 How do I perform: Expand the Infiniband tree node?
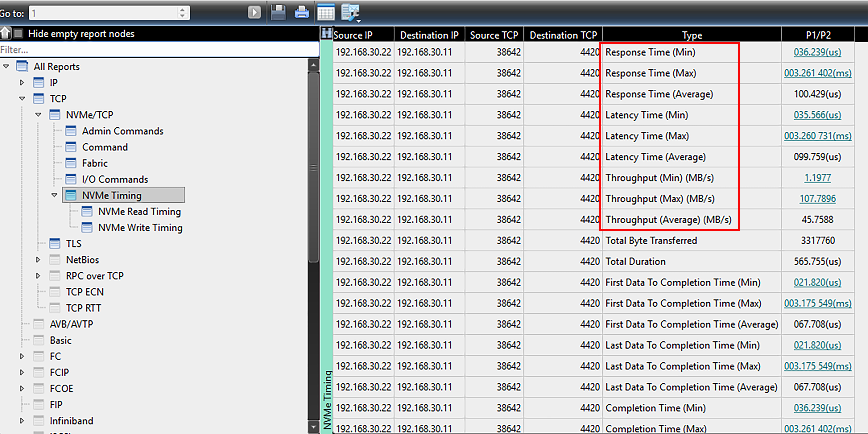click(x=22, y=421)
